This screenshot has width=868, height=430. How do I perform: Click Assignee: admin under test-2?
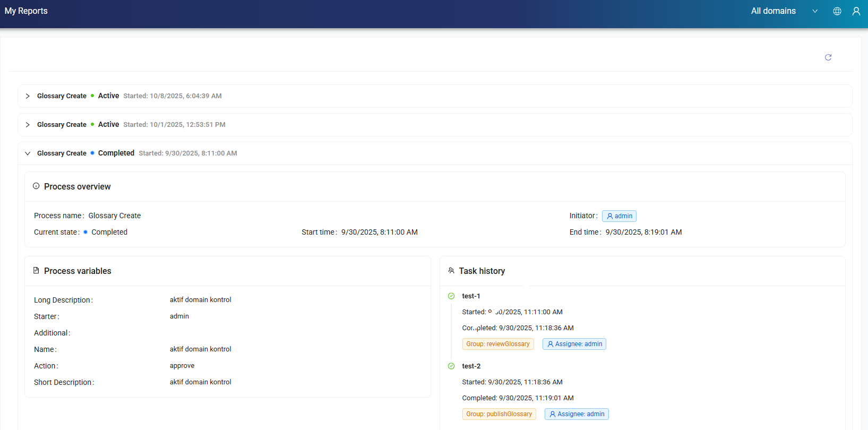tap(576, 414)
